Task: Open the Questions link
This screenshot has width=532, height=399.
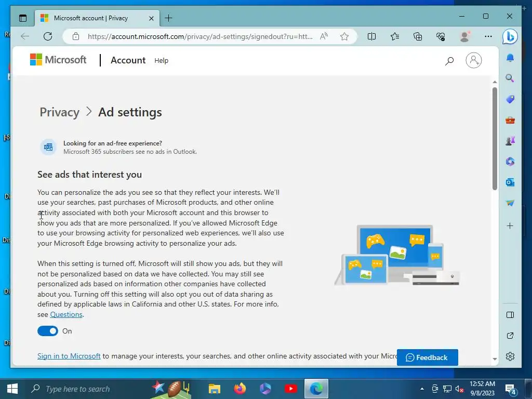Action: click(66, 314)
